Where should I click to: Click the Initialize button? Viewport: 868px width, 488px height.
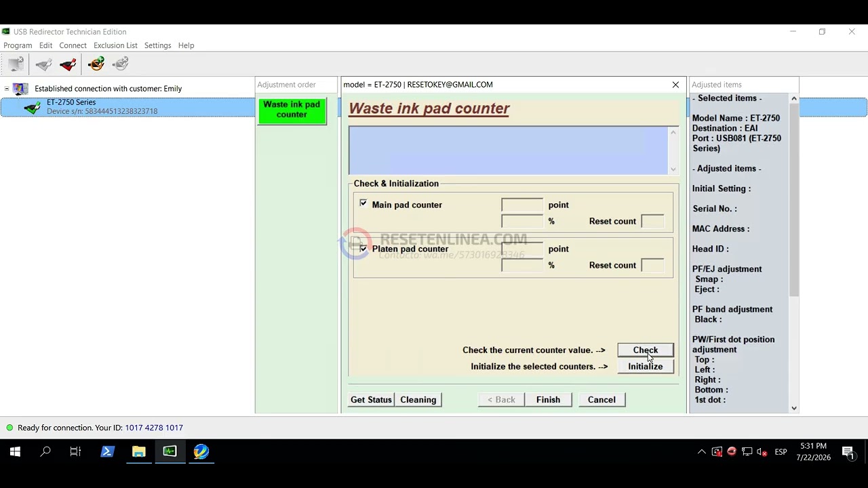click(x=646, y=367)
